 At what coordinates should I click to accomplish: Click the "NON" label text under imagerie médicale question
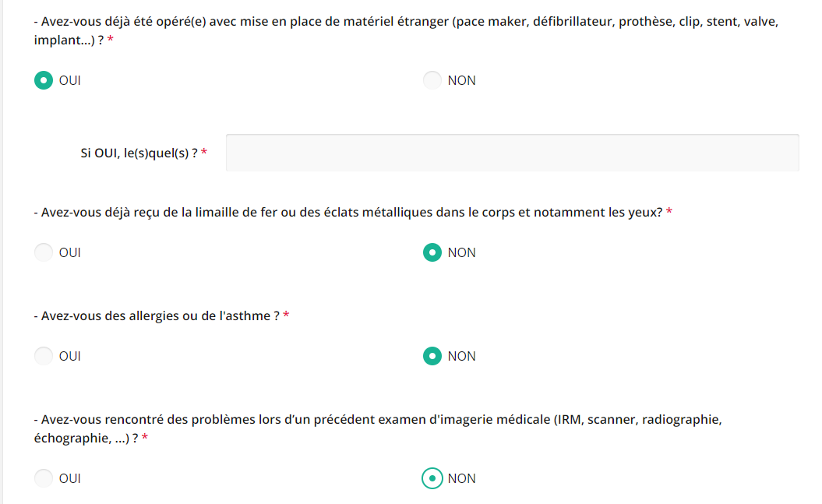pyautogui.click(x=461, y=478)
